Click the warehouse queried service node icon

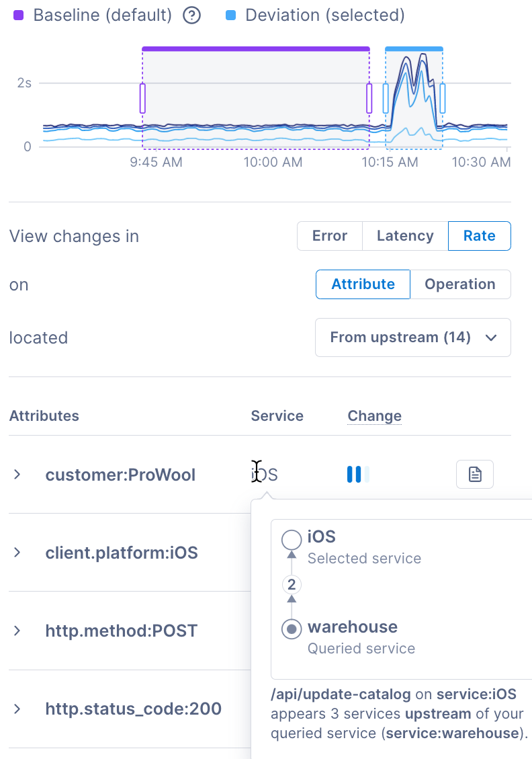292,629
